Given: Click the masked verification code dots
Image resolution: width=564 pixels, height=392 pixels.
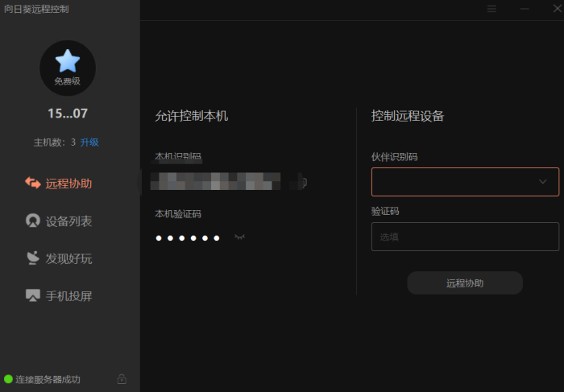Looking at the screenshot, I should pos(188,238).
